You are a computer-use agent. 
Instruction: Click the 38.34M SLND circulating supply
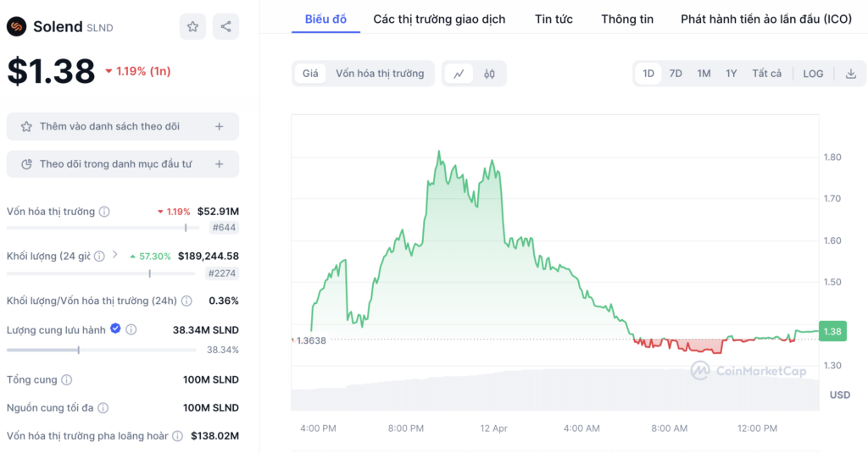206,330
